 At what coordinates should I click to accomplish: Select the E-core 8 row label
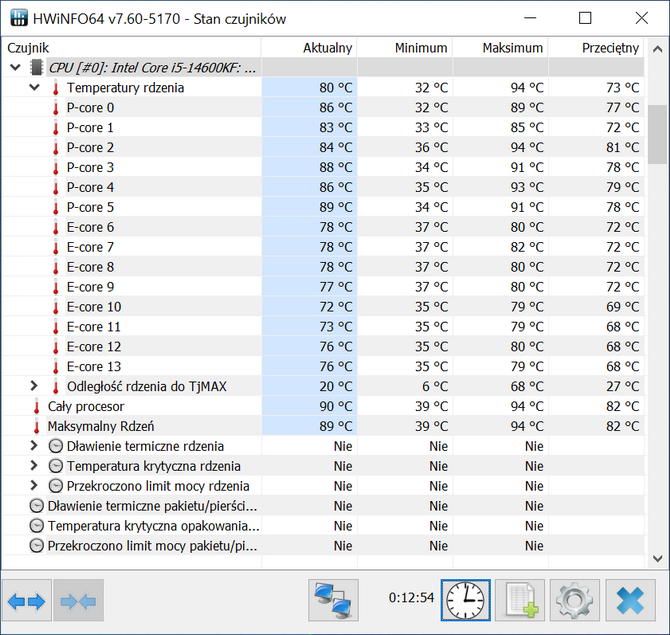click(90, 267)
